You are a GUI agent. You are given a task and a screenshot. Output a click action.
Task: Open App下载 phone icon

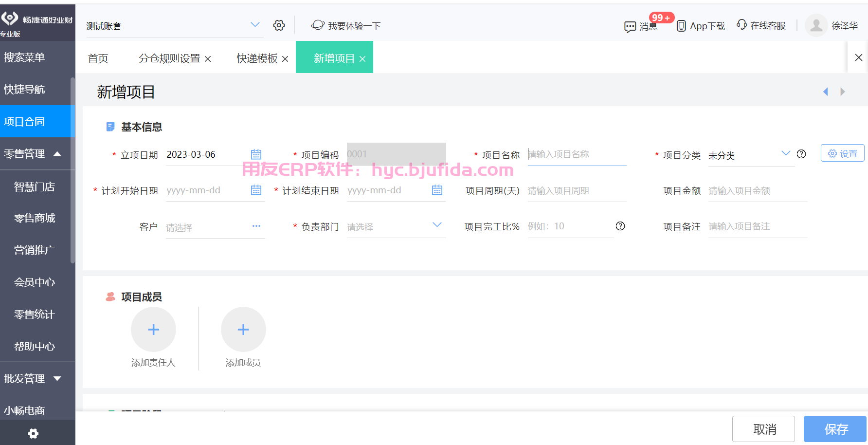coord(682,26)
